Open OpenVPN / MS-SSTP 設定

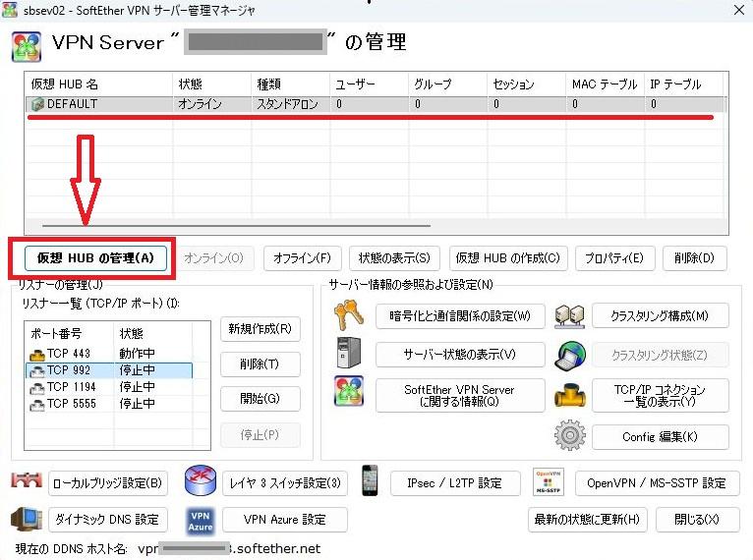(x=657, y=482)
